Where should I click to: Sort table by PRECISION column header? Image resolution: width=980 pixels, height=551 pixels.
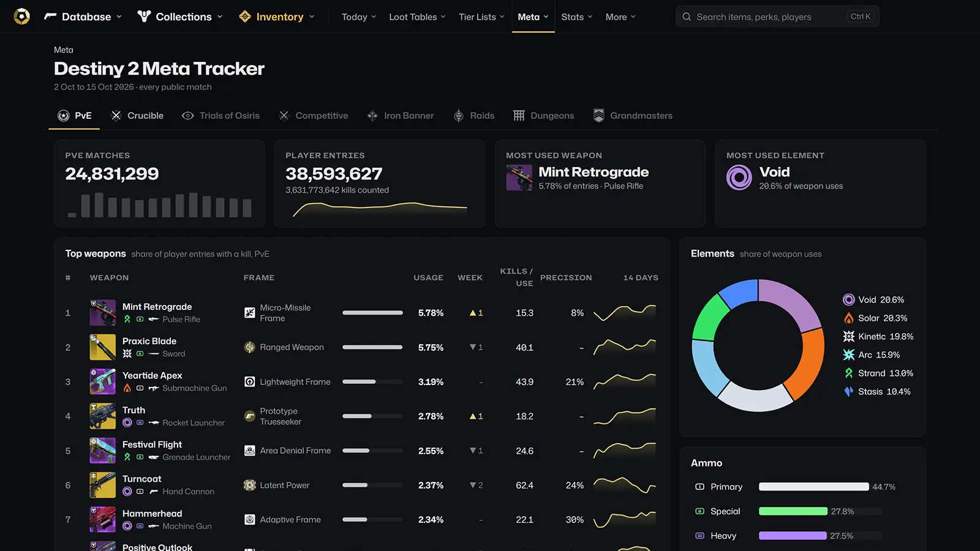(566, 277)
